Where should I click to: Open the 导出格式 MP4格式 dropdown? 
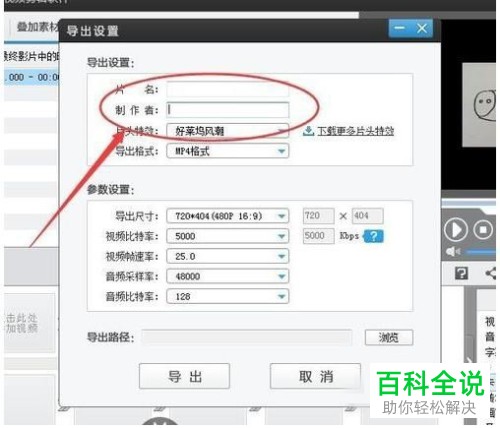tap(228, 151)
